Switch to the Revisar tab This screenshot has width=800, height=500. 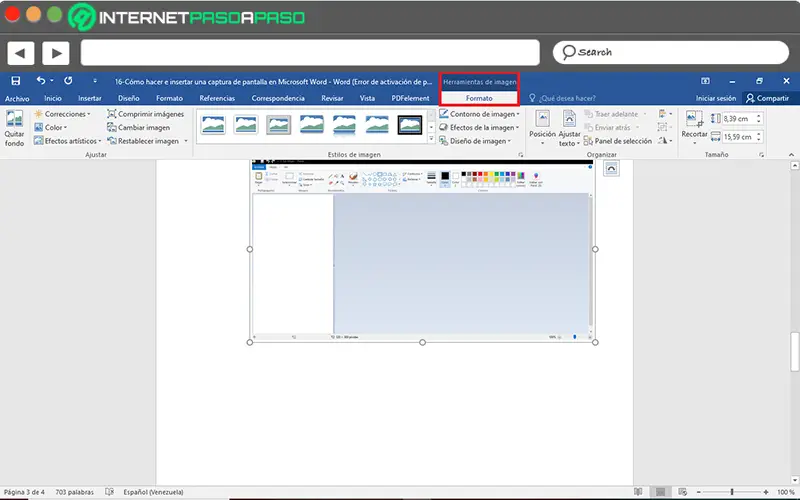pos(332,98)
